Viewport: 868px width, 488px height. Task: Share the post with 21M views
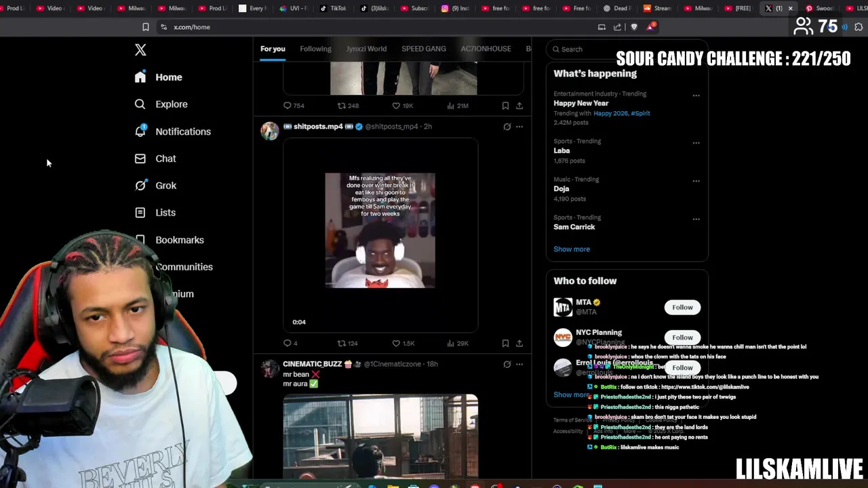click(519, 106)
